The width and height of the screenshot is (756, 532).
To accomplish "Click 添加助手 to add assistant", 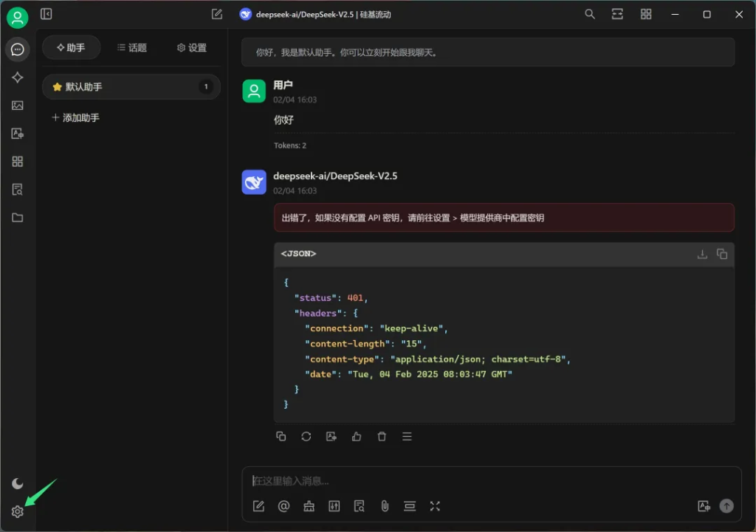I will [76, 117].
